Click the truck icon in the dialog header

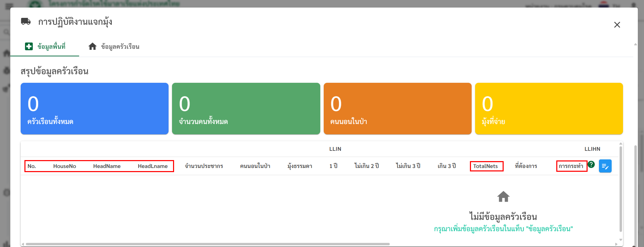(x=26, y=21)
